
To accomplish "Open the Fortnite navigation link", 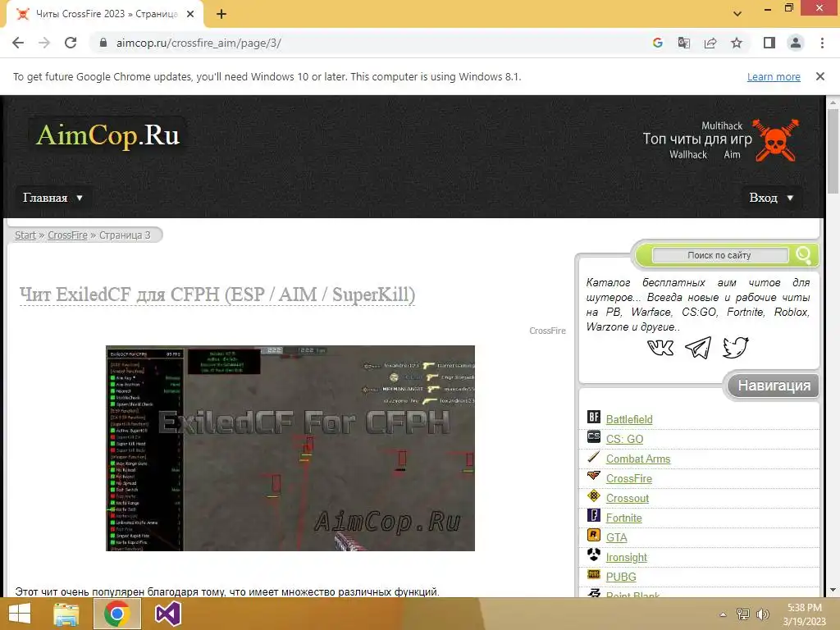I will (x=623, y=518).
